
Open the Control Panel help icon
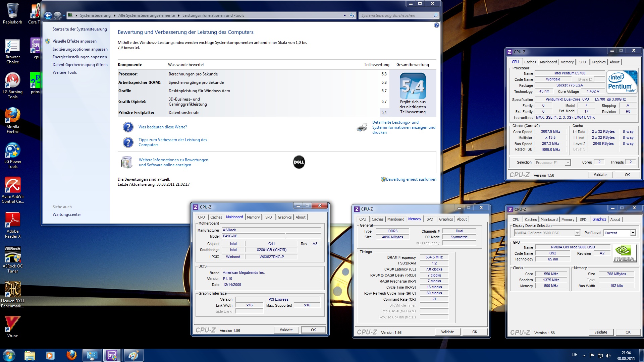click(x=436, y=25)
